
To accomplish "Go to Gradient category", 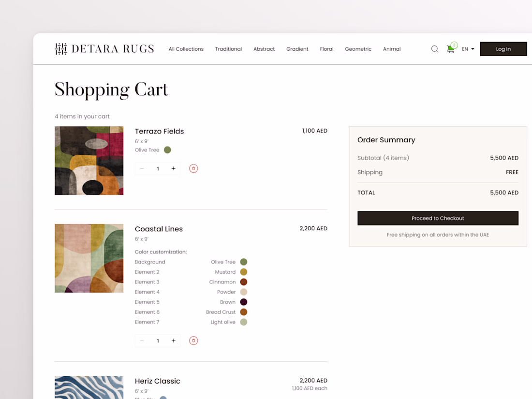I will tap(297, 49).
